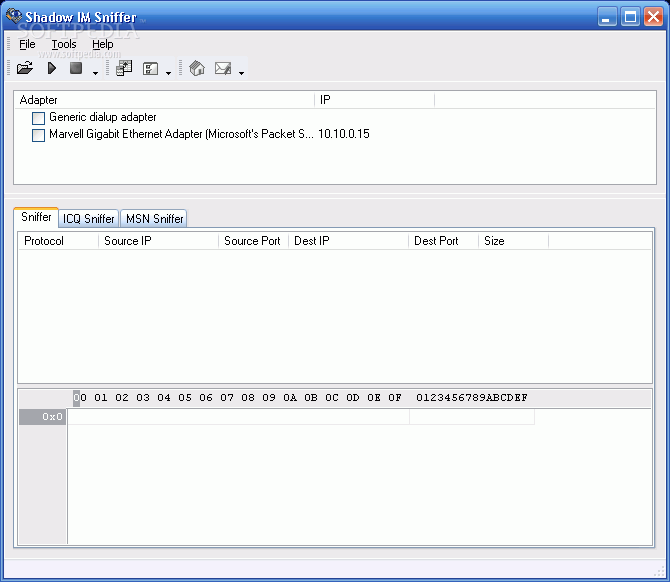Select the Generic dialup adapter row text

click(103, 117)
